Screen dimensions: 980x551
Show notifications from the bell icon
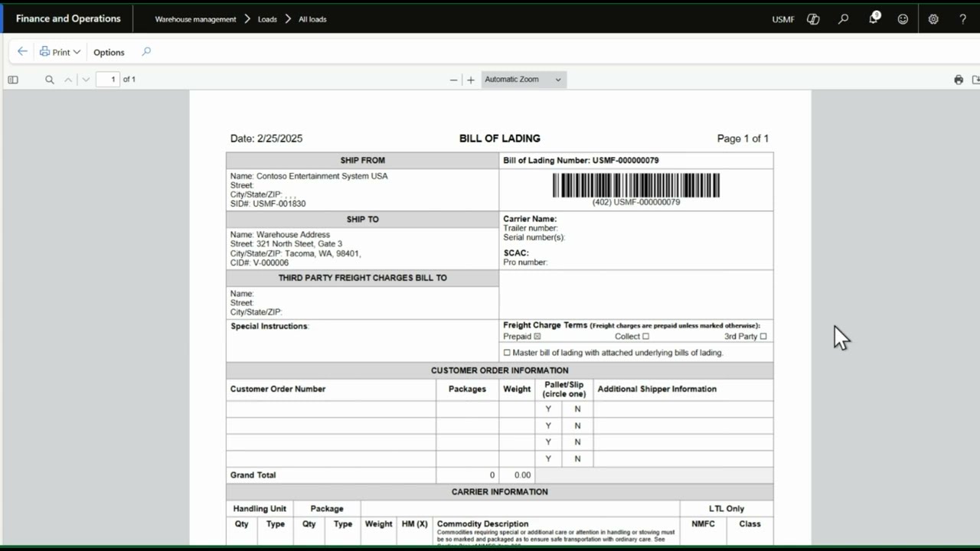click(x=874, y=18)
